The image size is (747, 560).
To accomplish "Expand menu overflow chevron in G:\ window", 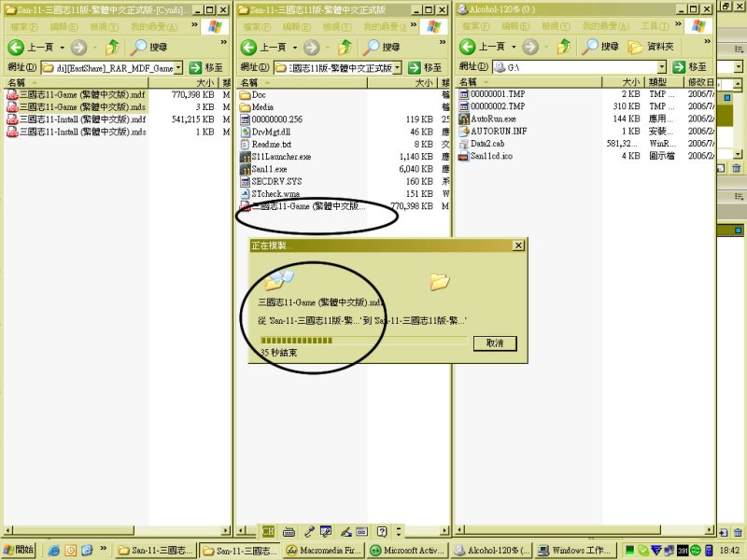I will pyautogui.click(x=678, y=24).
